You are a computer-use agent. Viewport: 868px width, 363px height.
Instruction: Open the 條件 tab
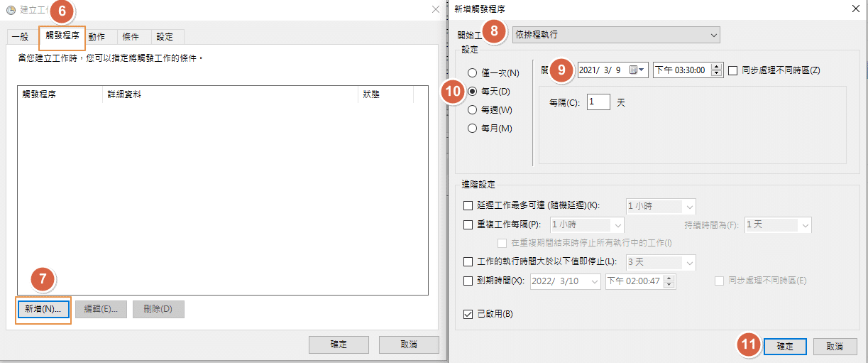(131, 37)
